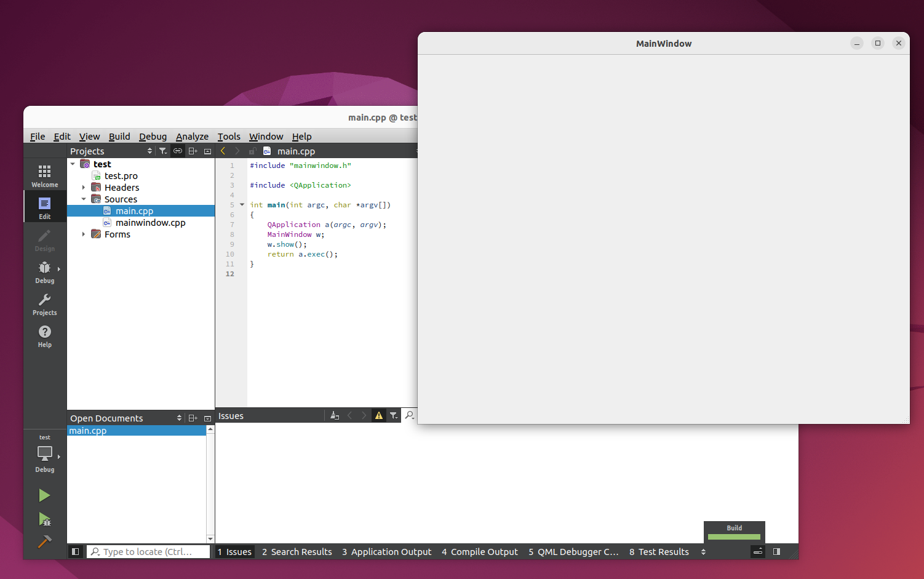
Task: Click the green Build progress bar
Action: click(x=734, y=537)
